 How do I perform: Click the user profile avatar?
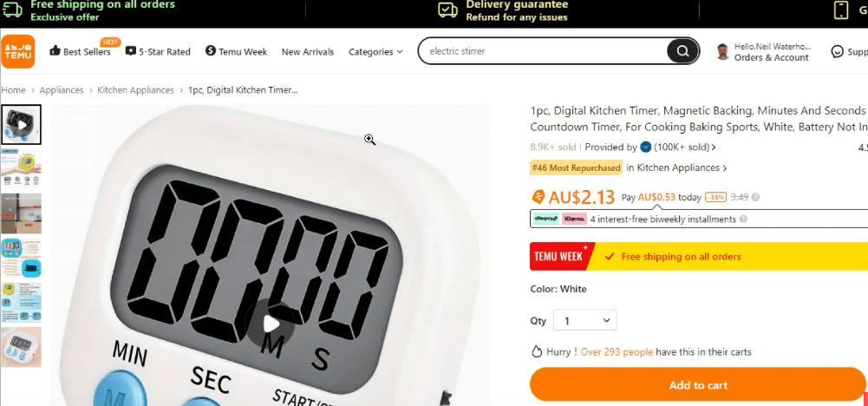[722, 51]
